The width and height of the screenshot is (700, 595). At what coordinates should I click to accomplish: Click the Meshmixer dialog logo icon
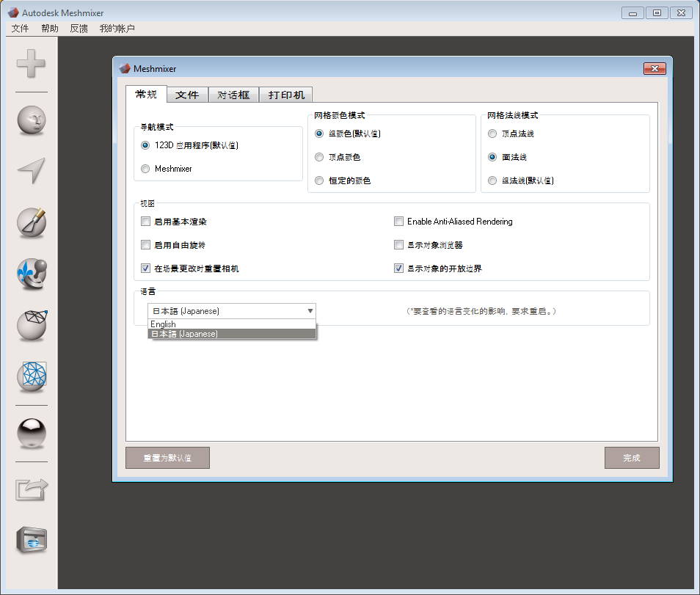pyautogui.click(x=125, y=69)
